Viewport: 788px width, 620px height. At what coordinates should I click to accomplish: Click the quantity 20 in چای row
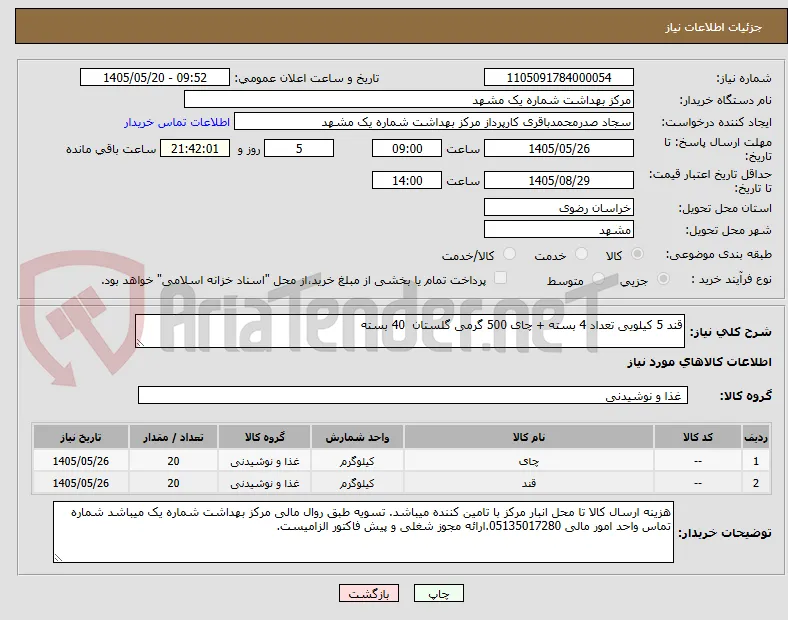173,461
